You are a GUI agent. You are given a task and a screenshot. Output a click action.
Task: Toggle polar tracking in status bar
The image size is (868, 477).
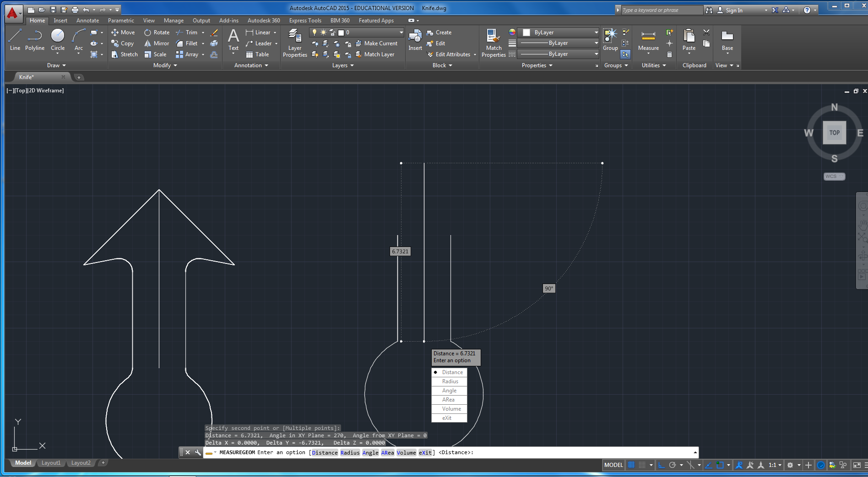(673, 465)
